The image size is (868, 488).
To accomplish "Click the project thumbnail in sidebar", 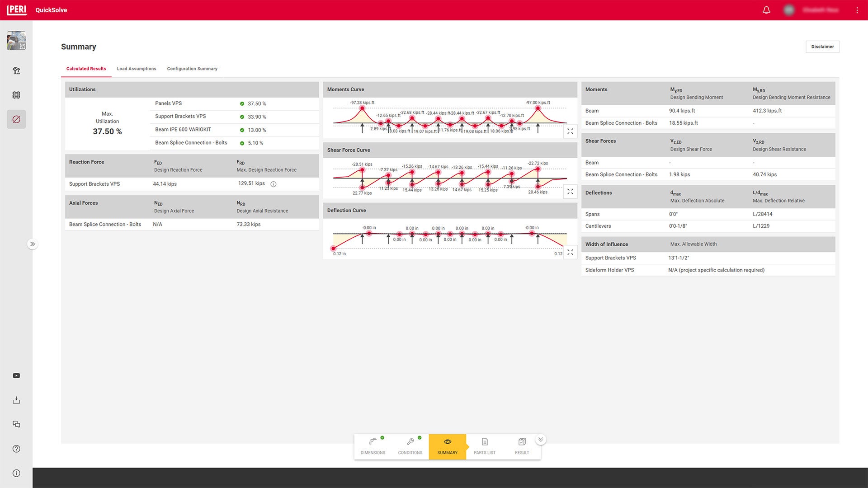I will 16,41.
